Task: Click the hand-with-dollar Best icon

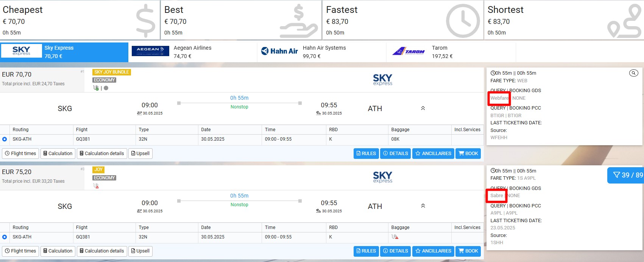Action: pos(299,21)
